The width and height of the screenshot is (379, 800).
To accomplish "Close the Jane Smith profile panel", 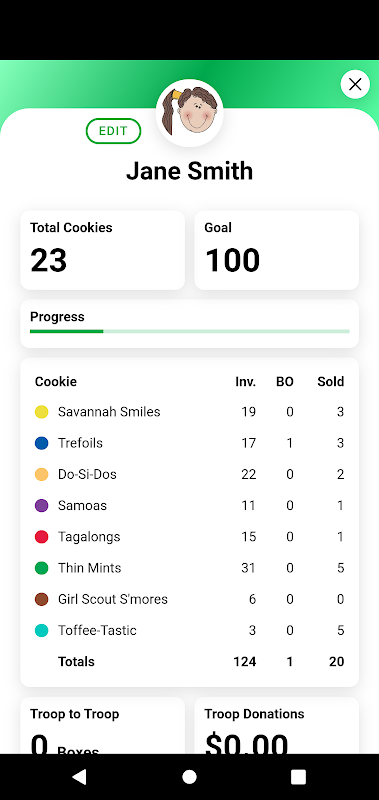I will coord(355,84).
